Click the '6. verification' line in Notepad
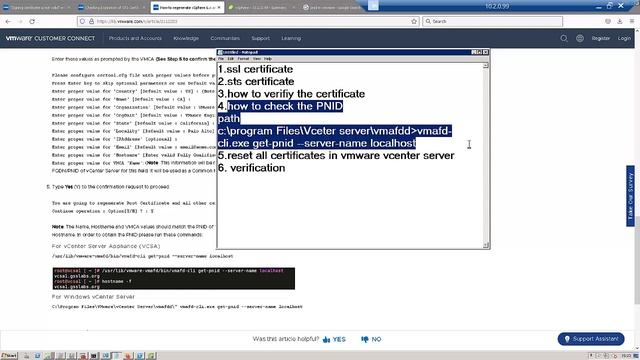Screen dimensions: 640x360 click(251, 168)
